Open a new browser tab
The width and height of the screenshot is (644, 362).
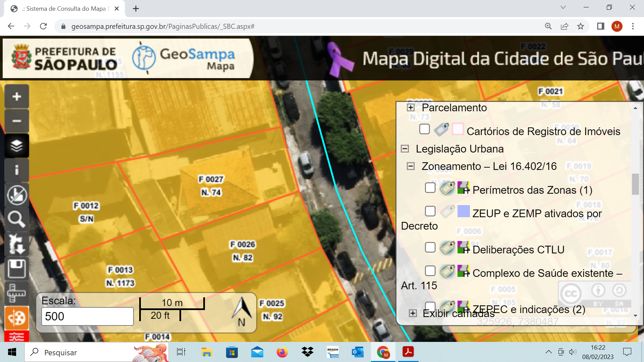[136, 9]
